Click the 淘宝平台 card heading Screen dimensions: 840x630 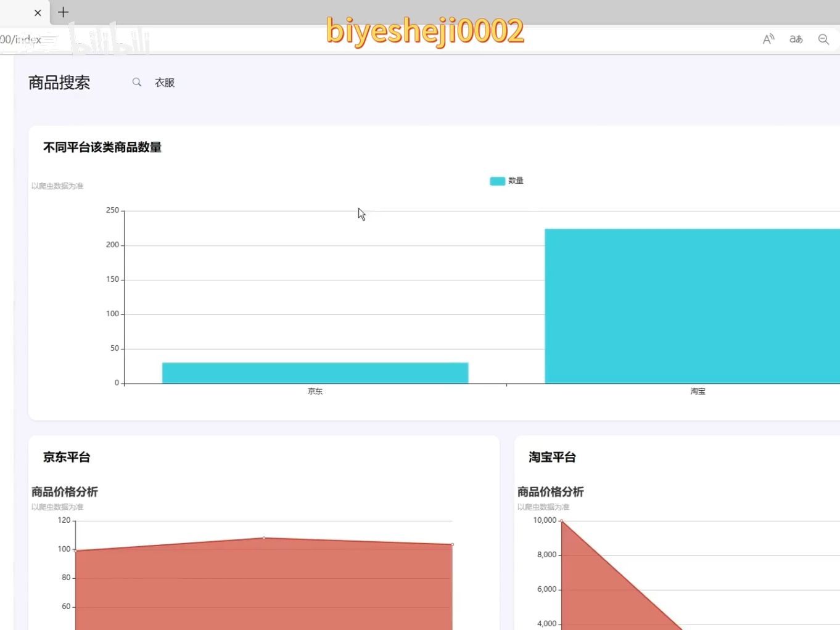pos(552,457)
